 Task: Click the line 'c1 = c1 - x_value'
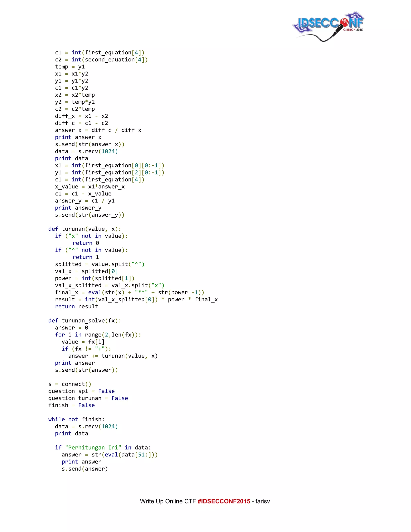click(x=83, y=194)
